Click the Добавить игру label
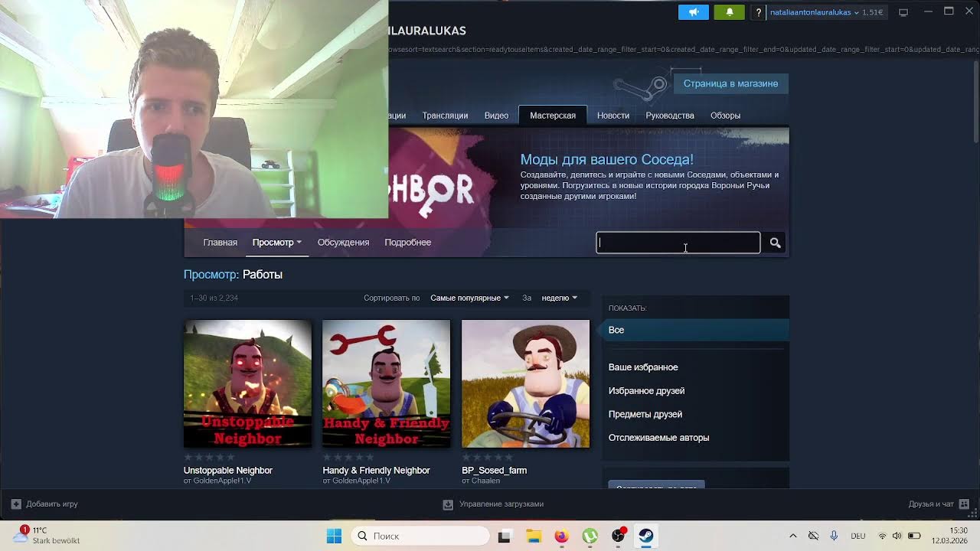Viewport: 980px width, 551px height. coord(52,504)
